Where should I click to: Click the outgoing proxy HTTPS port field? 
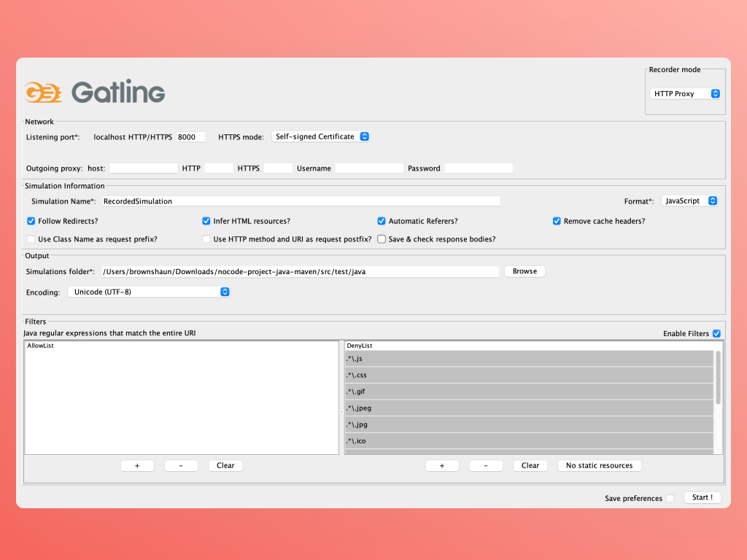[278, 168]
